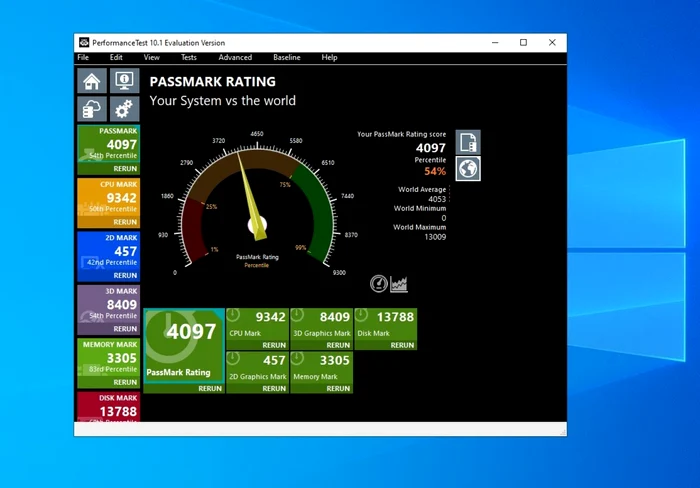Open the Help menu
Image resolution: width=700 pixels, height=488 pixels.
point(329,57)
